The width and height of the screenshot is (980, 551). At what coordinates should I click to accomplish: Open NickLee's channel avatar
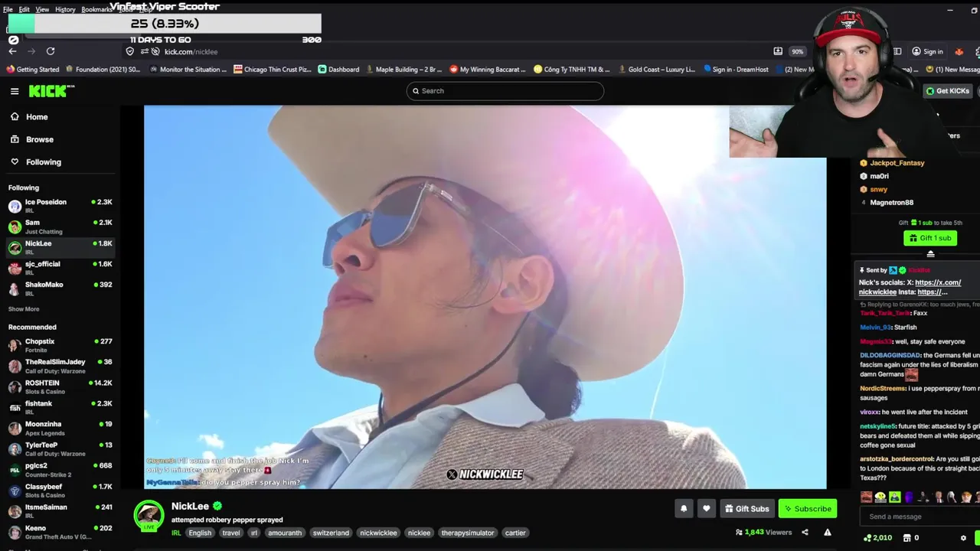(149, 515)
